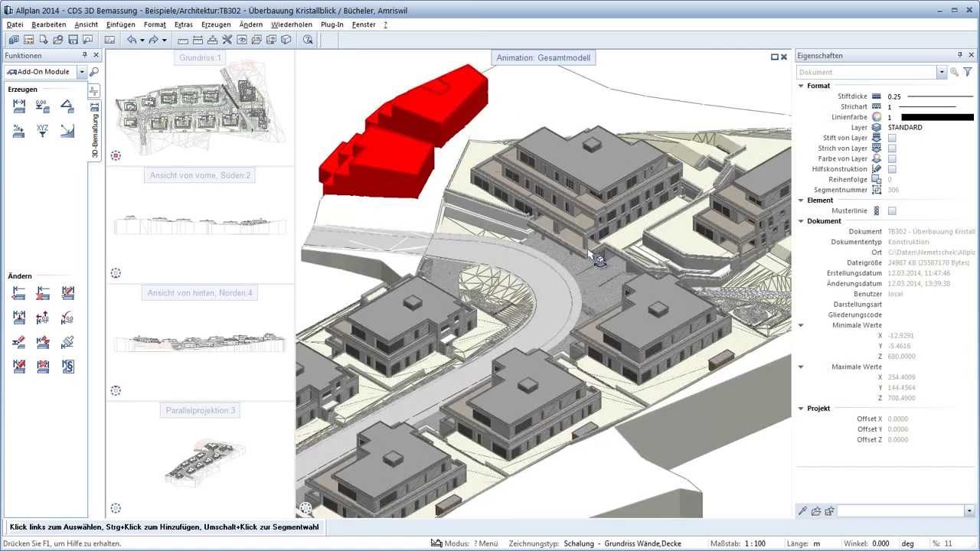Enable the Hilfskonstruktion checkbox
Image resolution: width=980 pixels, height=551 pixels.
pyautogui.click(x=892, y=169)
